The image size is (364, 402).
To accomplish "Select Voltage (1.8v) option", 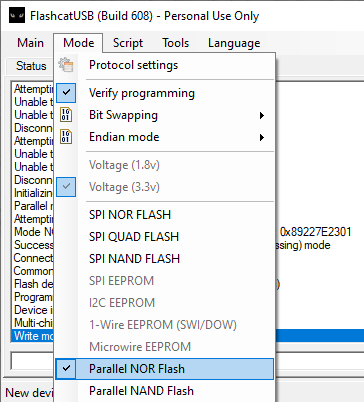I will [x=165, y=165].
